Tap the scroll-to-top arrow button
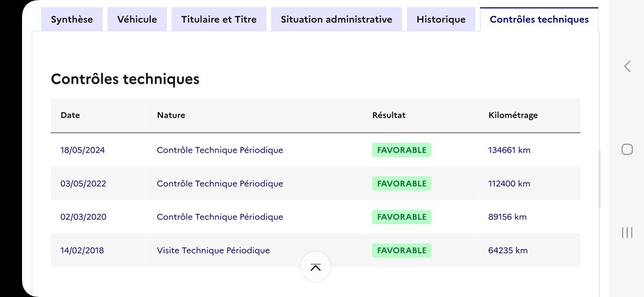 tap(316, 266)
